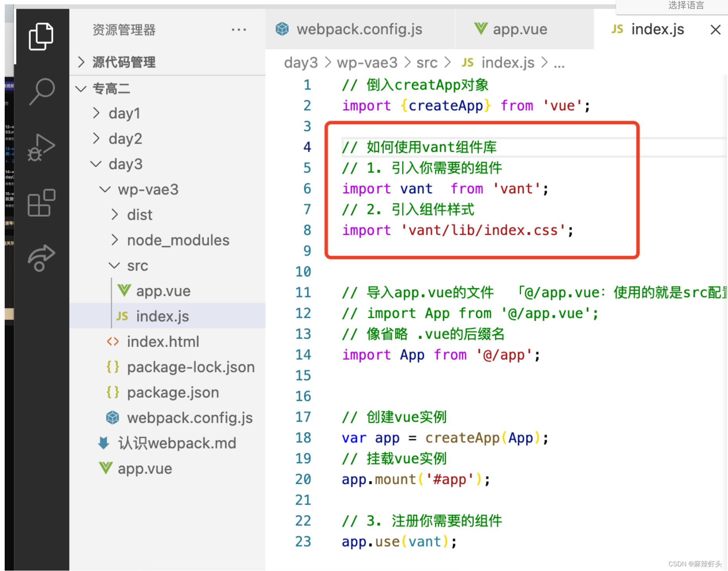Click index.js in the breadcrumb path
This screenshot has width=728, height=571.
[508, 63]
